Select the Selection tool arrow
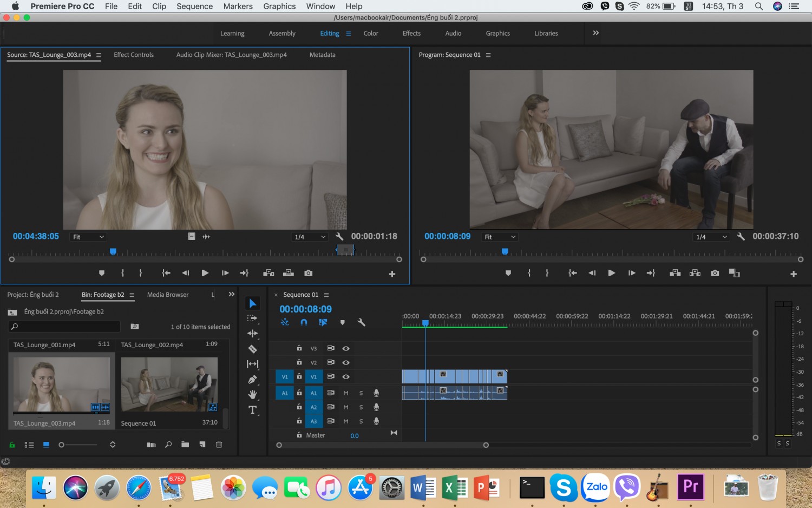 pos(252,303)
